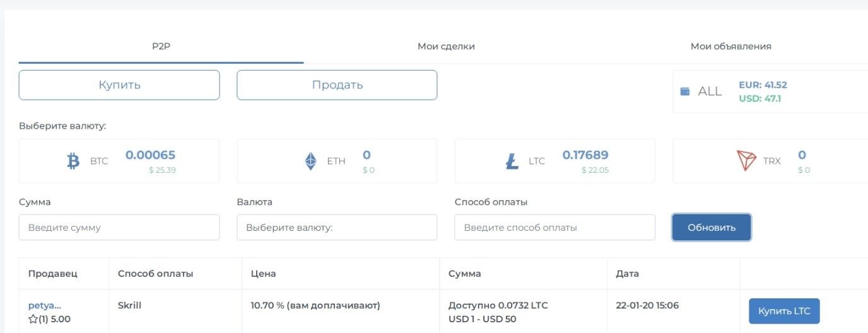This screenshot has width=868, height=333.
Task: Open seller petya profile link
Action: tap(45, 305)
